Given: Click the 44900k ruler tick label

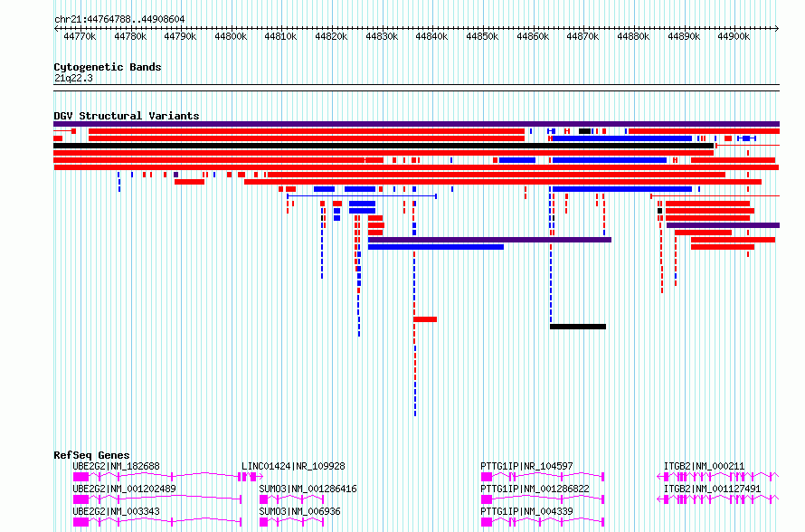Looking at the screenshot, I should [x=734, y=36].
